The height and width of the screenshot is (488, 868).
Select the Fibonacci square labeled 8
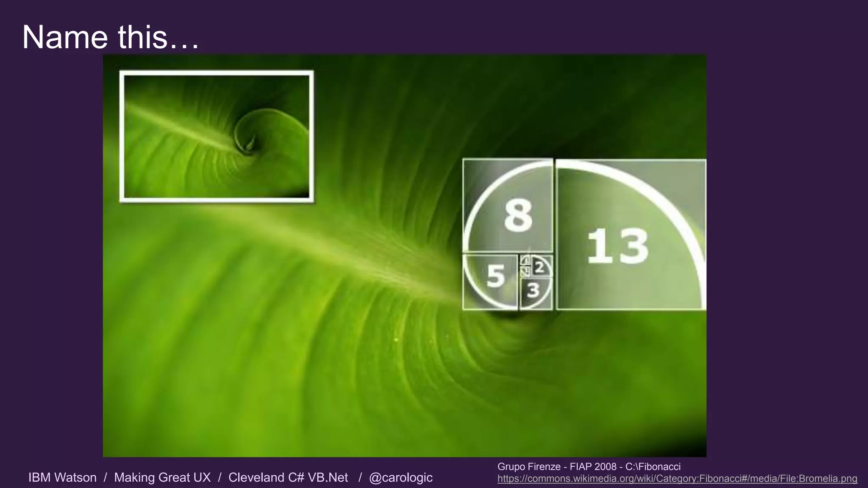[x=508, y=205]
